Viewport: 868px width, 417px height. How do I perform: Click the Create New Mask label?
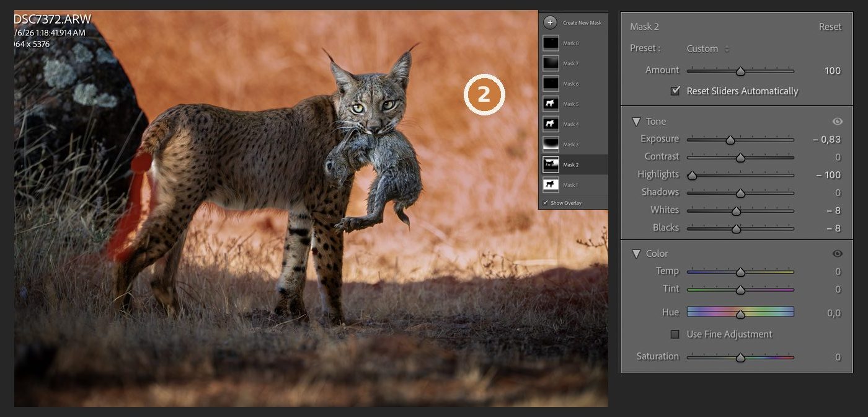582,23
